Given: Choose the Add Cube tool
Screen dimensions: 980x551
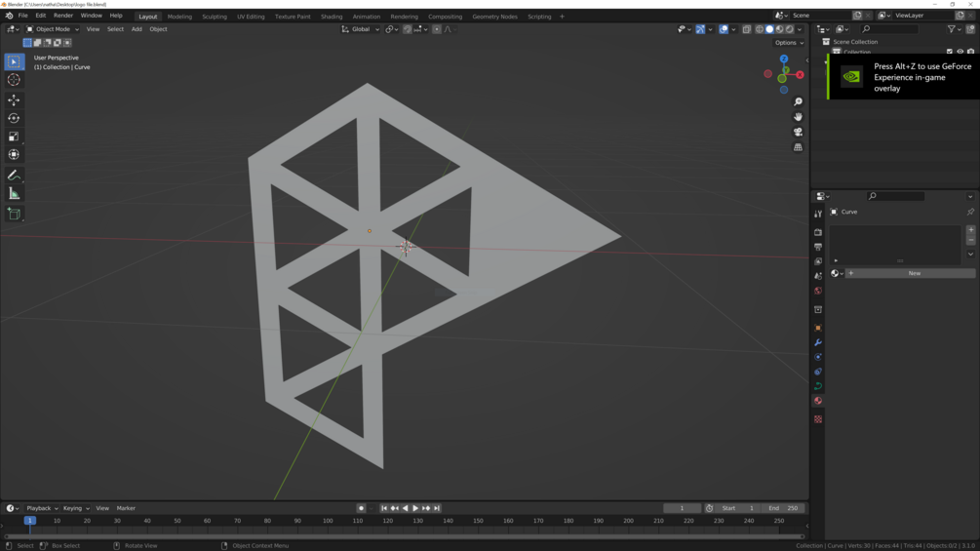Looking at the screenshot, I should pyautogui.click(x=14, y=215).
